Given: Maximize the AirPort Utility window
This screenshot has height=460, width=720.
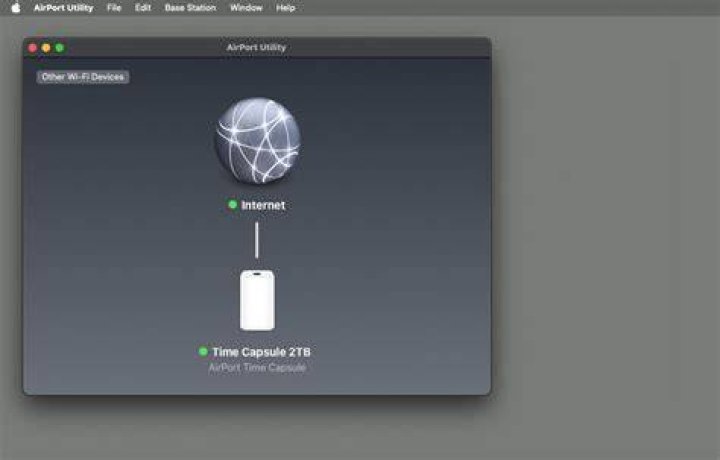Looking at the screenshot, I should pyautogui.click(x=60, y=48).
